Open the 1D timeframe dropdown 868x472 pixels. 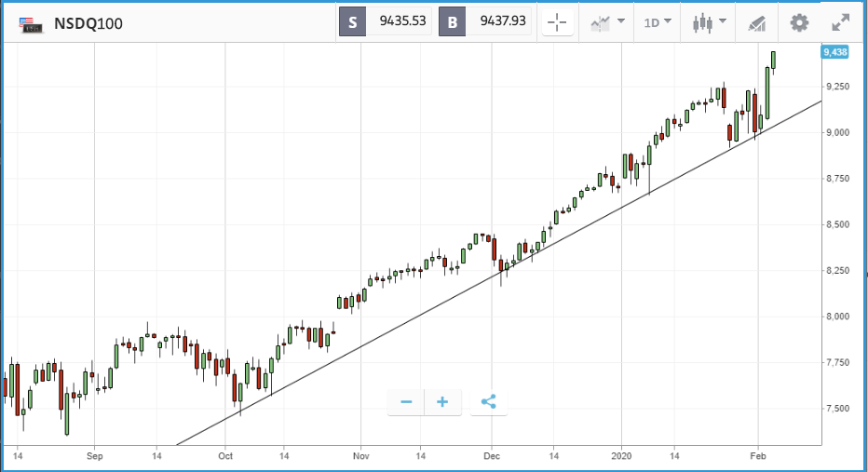tap(658, 23)
